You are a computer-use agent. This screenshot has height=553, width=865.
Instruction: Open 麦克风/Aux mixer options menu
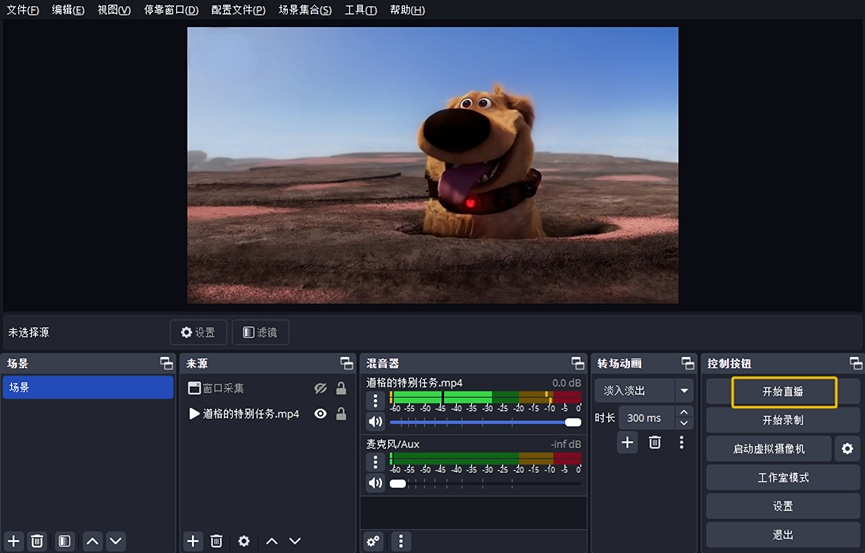coord(376,461)
